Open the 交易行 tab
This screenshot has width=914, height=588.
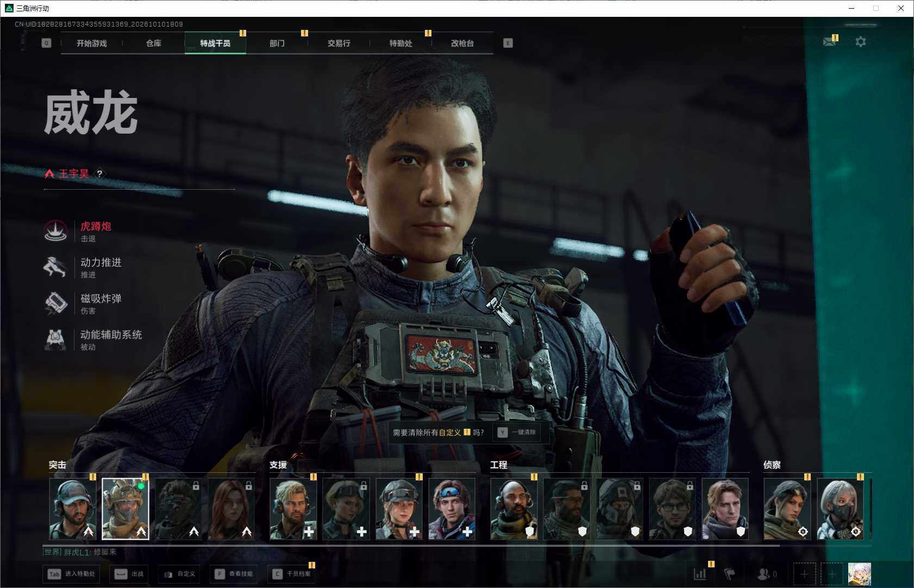[339, 43]
